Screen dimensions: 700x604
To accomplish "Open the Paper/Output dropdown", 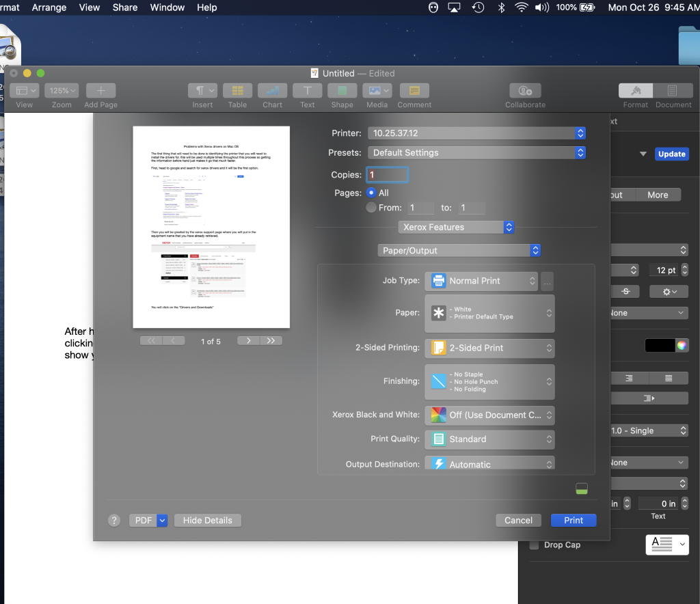I will point(459,250).
